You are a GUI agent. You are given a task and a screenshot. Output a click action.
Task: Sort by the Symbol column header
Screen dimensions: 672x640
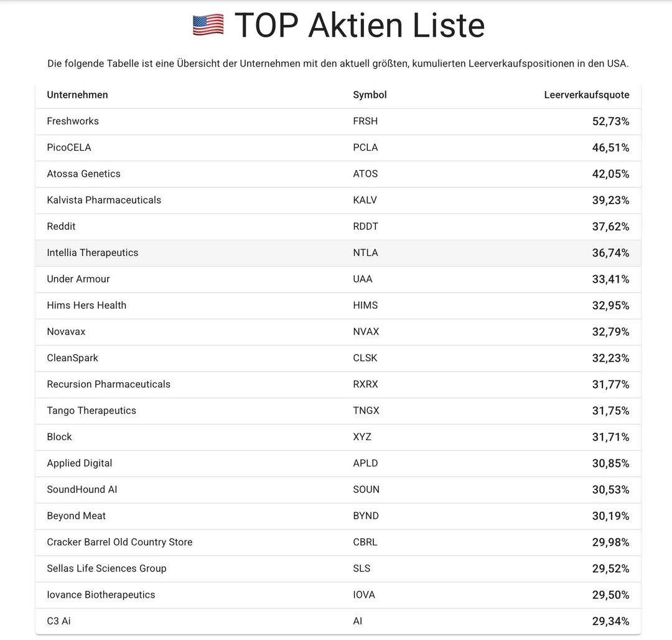pos(370,95)
